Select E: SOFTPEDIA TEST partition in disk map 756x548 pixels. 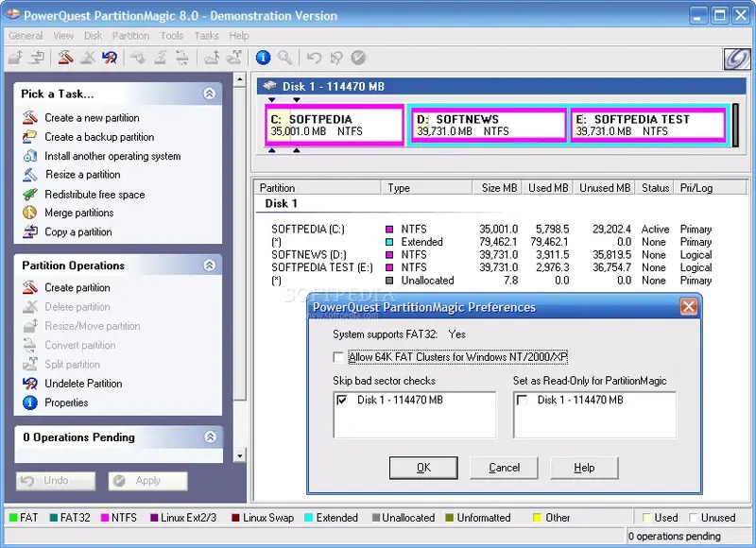pos(648,126)
